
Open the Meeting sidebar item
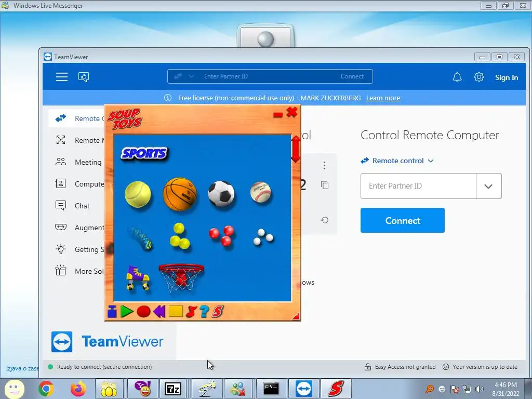click(77, 162)
